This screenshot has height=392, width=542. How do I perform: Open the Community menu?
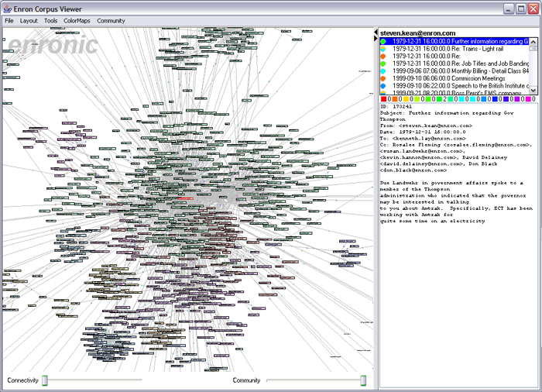click(111, 21)
